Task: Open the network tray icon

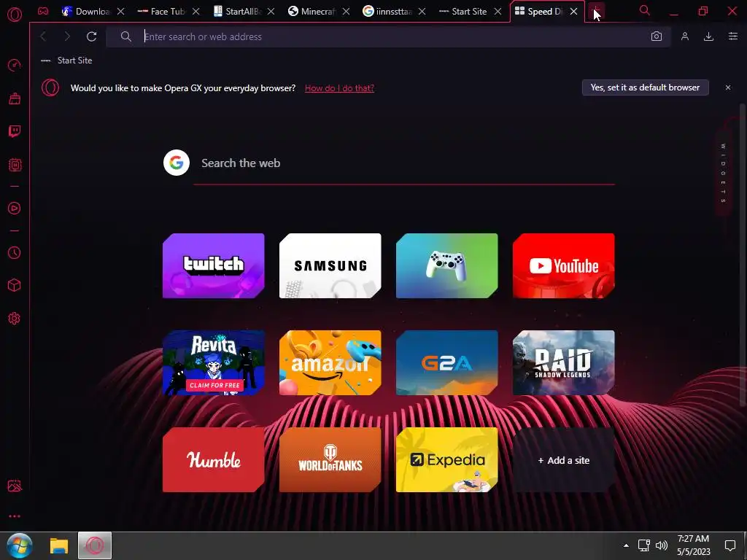Action: coord(644,545)
